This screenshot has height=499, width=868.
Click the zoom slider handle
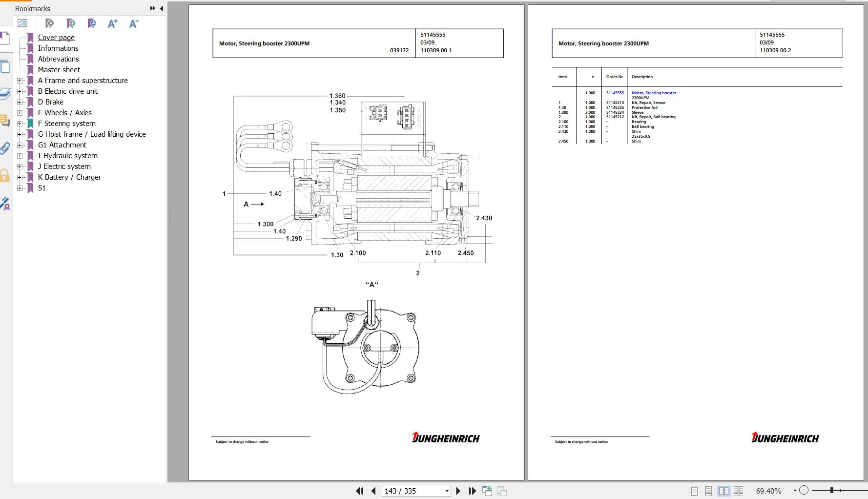(831, 490)
